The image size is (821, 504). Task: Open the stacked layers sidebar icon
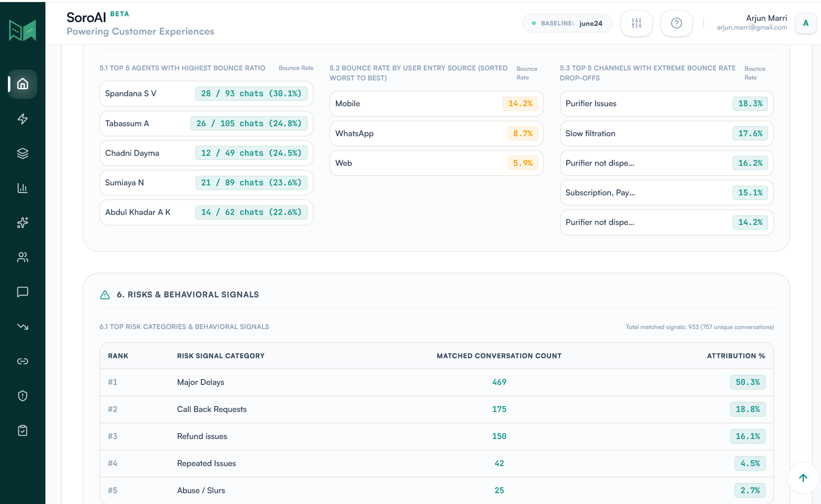pos(23,153)
